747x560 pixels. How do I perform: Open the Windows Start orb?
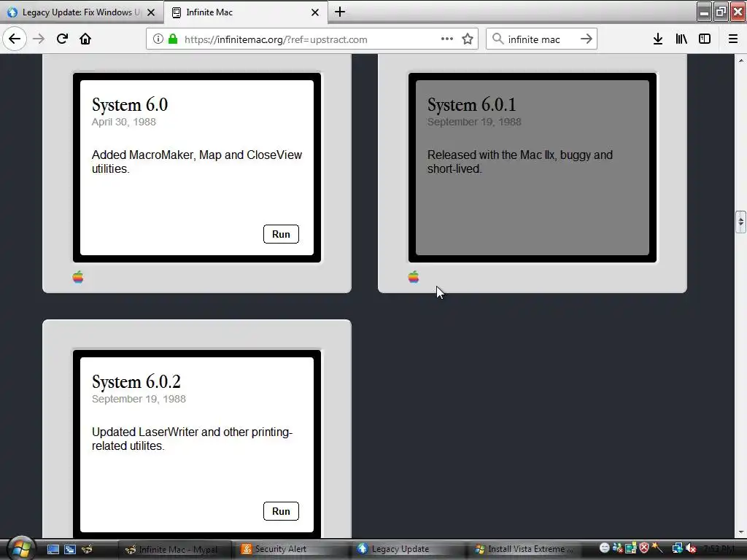pyautogui.click(x=20, y=548)
